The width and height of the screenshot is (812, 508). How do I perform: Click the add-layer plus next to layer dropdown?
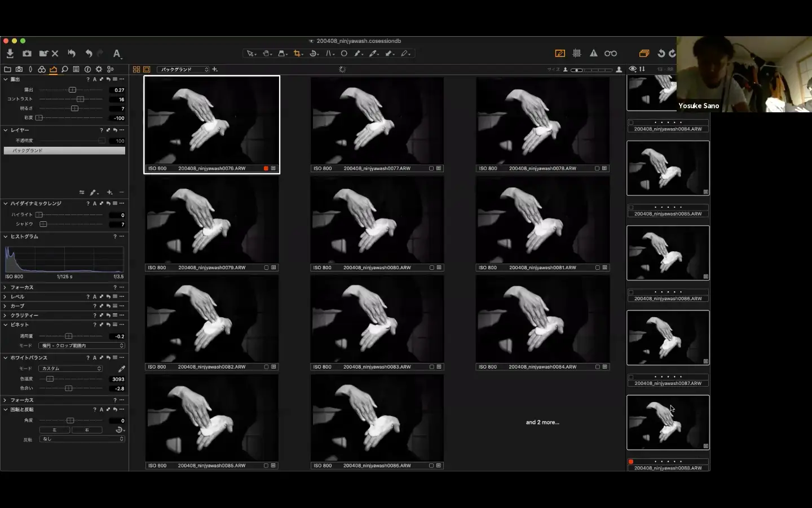click(x=215, y=69)
